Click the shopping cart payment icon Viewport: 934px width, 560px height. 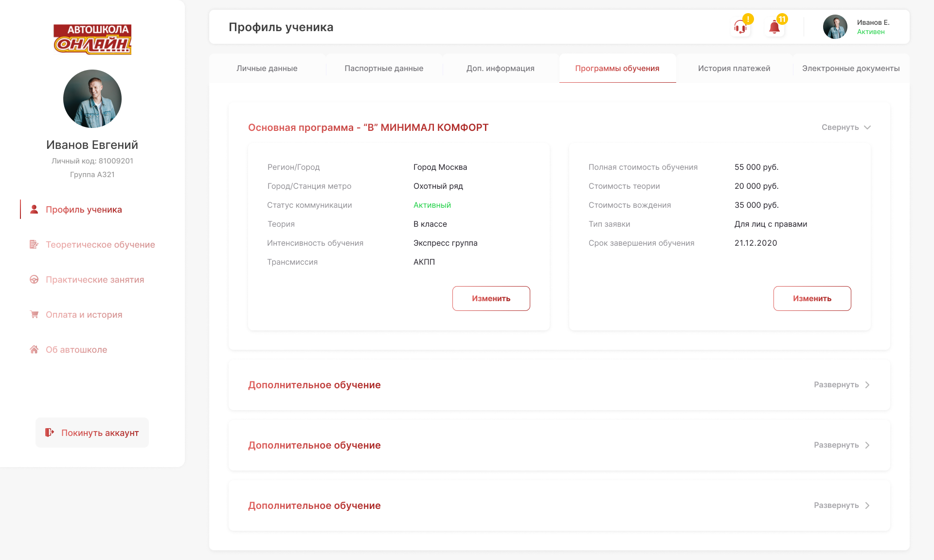[x=34, y=314]
